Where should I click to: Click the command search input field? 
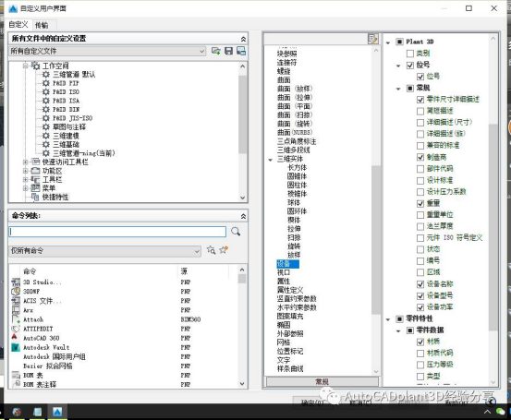coord(117,232)
